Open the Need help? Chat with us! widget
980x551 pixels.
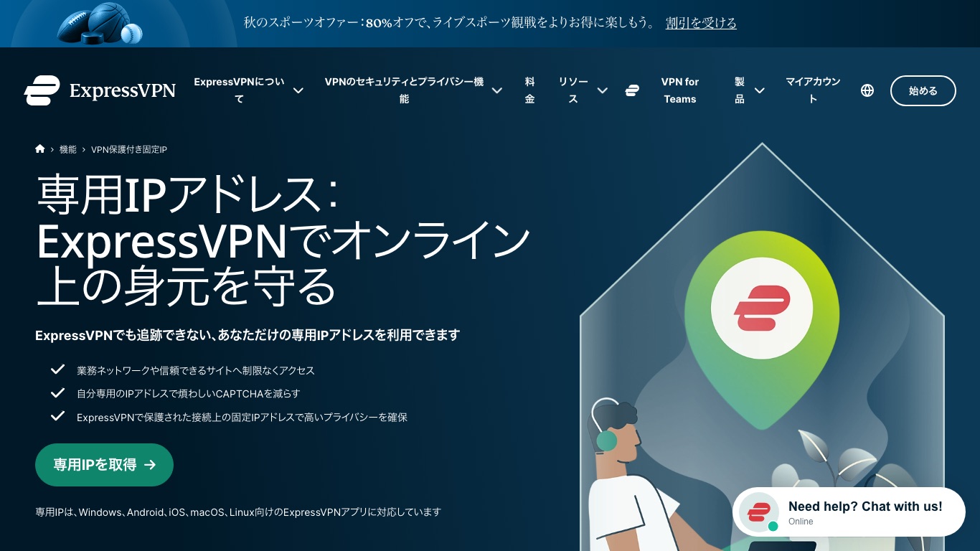click(849, 512)
